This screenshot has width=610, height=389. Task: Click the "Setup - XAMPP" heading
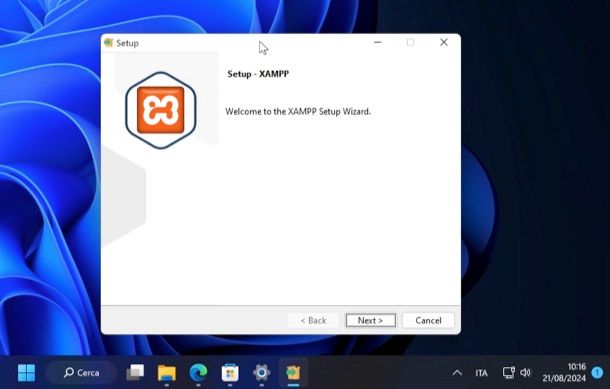(258, 74)
